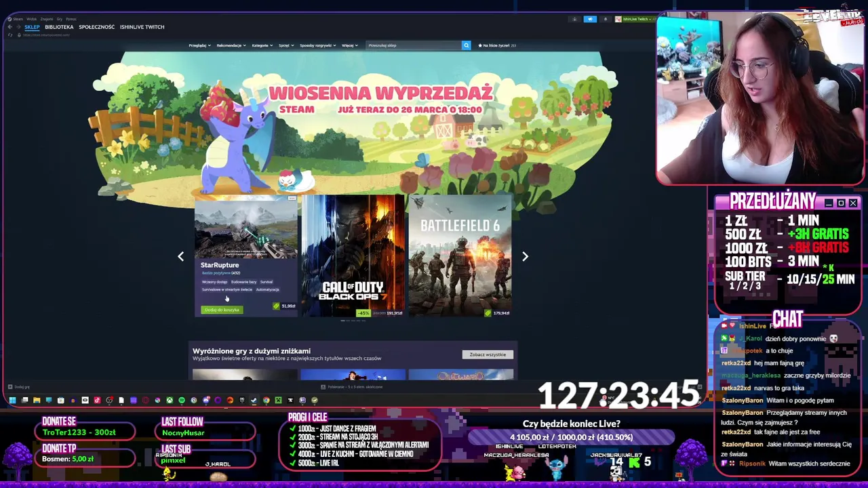Go back with the Steam back arrow
The image size is (868, 488).
point(9,27)
